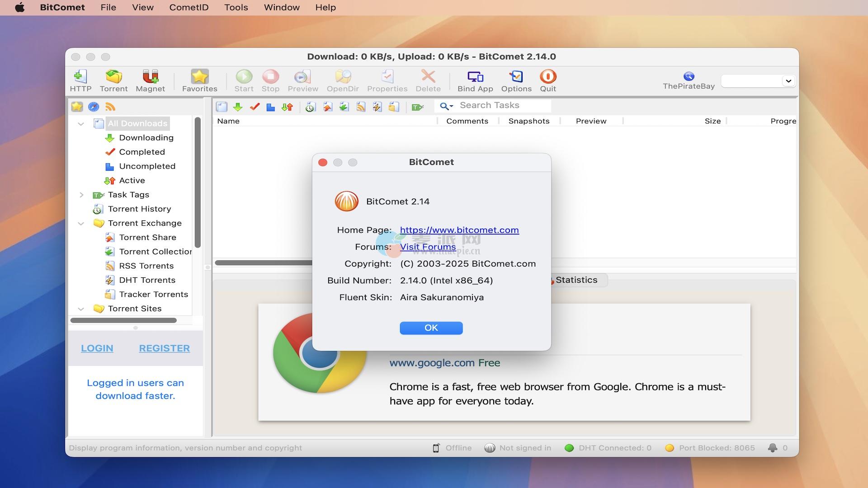Viewport: 868px width, 488px height.
Task: Click the Stop task icon
Action: (270, 81)
